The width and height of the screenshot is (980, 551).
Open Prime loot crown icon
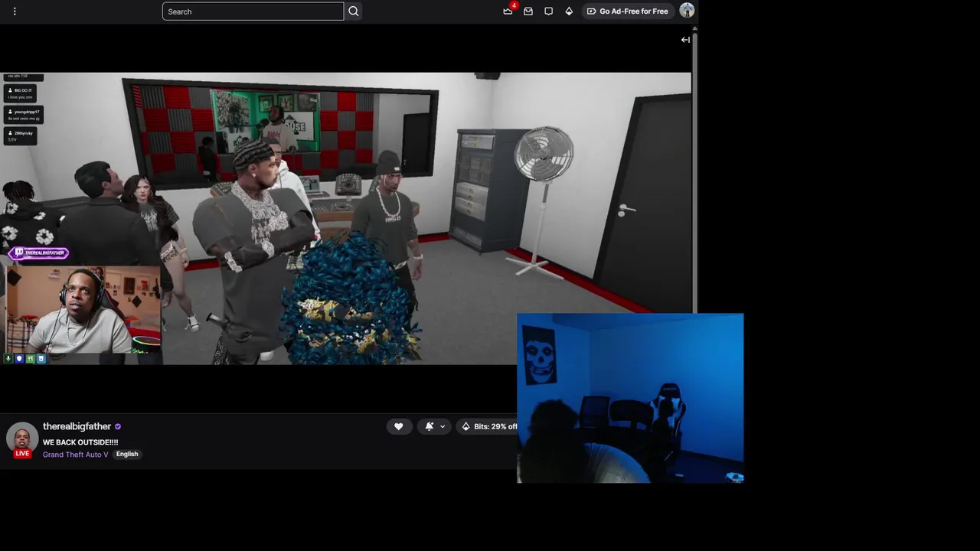coord(508,11)
